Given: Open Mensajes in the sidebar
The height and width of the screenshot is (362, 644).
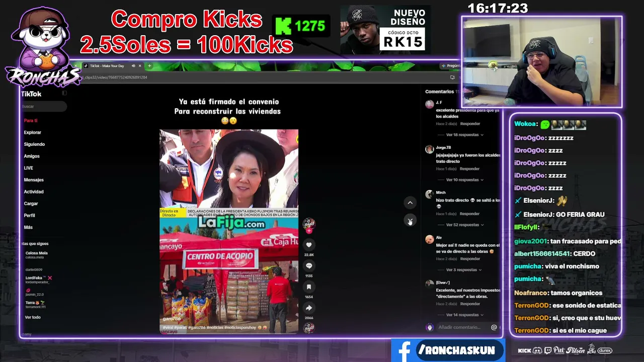Looking at the screenshot, I should click(x=34, y=180).
